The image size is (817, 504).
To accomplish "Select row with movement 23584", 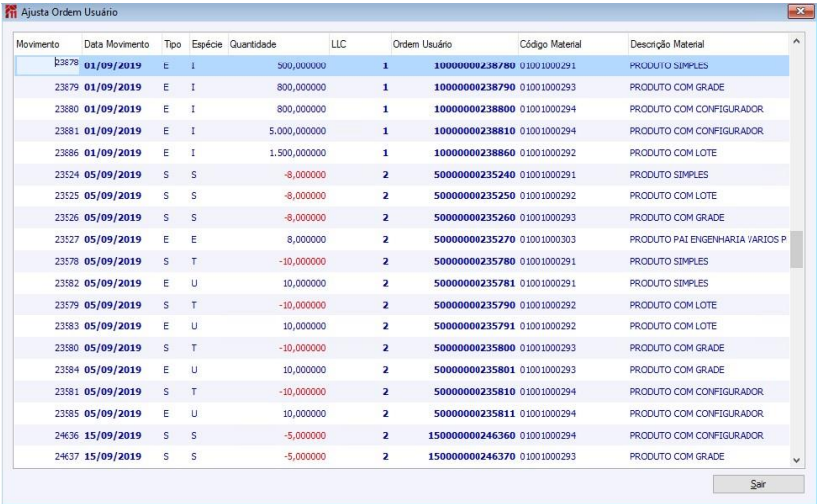I will tap(401, 370).
